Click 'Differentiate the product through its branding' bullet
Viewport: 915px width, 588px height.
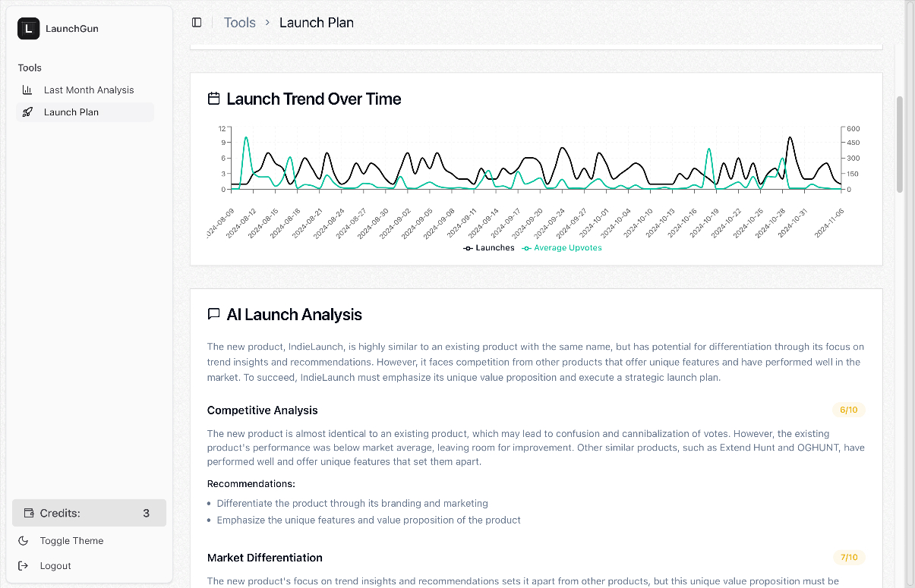tap(352, 503)
